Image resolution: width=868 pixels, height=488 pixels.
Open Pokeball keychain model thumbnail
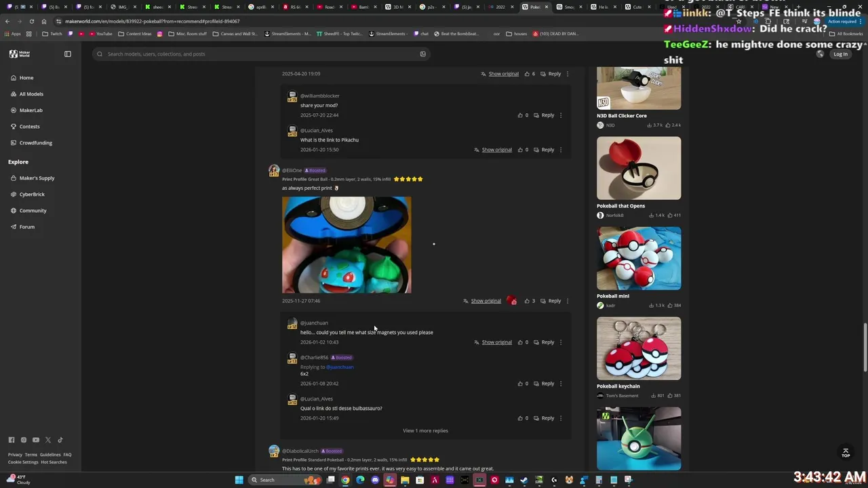(639, 348)
